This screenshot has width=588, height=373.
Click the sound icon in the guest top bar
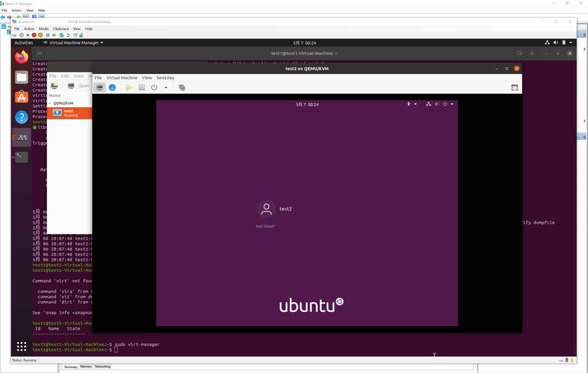(437, 104)
